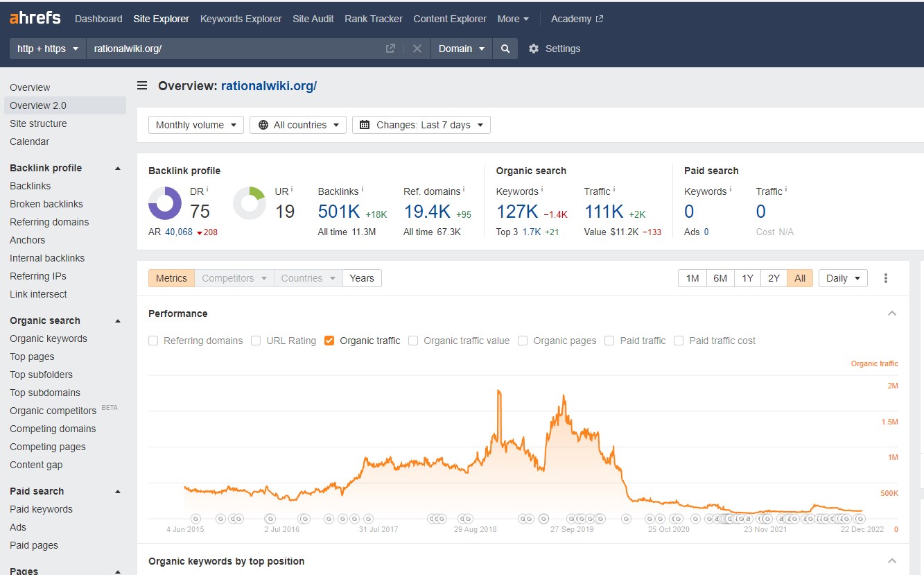Screen dimensions: 924x575
Task: Collapse the Performance section chevron
Action: pos(892,314)
